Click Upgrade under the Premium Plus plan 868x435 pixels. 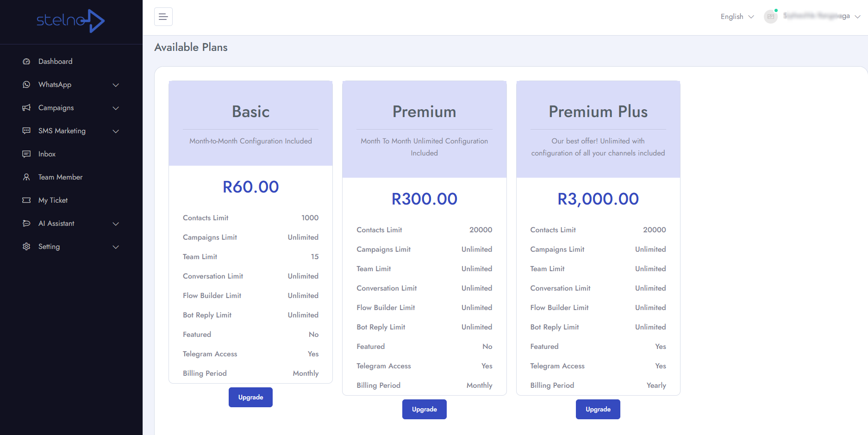(598, 409)
